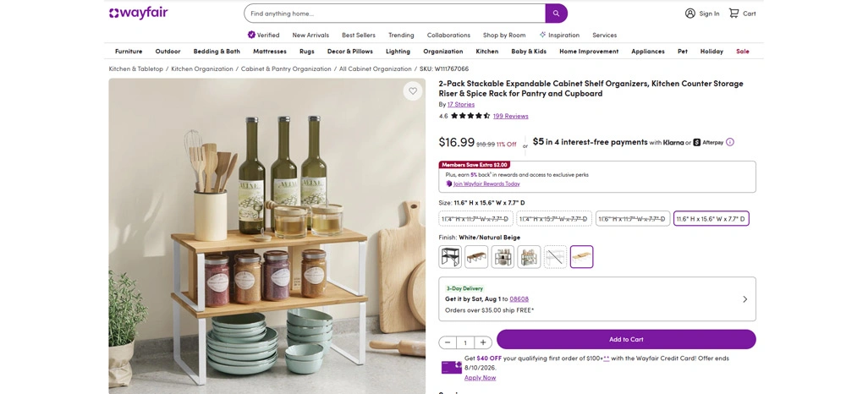Image resolution: width=868 pixels, height=394 pixels.
Task: Open the Sign In account icon
Action: coord(689,14)
